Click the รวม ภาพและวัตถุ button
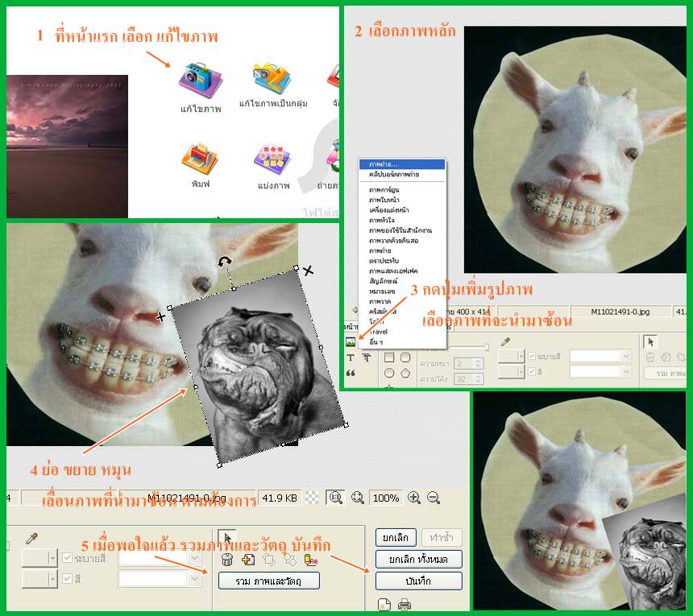The width and height of the screenshot is (693, 616). point(268,581)
